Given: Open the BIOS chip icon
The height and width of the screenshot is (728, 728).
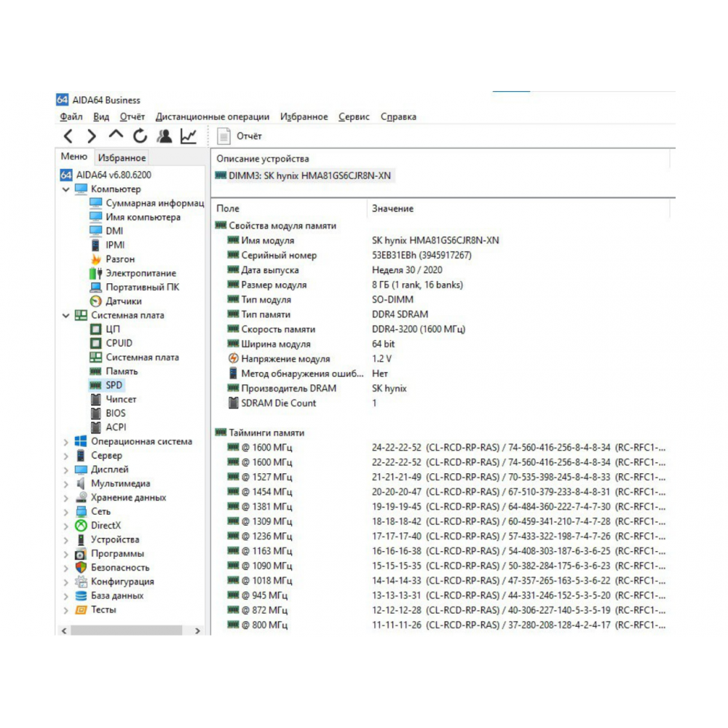Looking at the screenshot, I should (x=95, y=414).
